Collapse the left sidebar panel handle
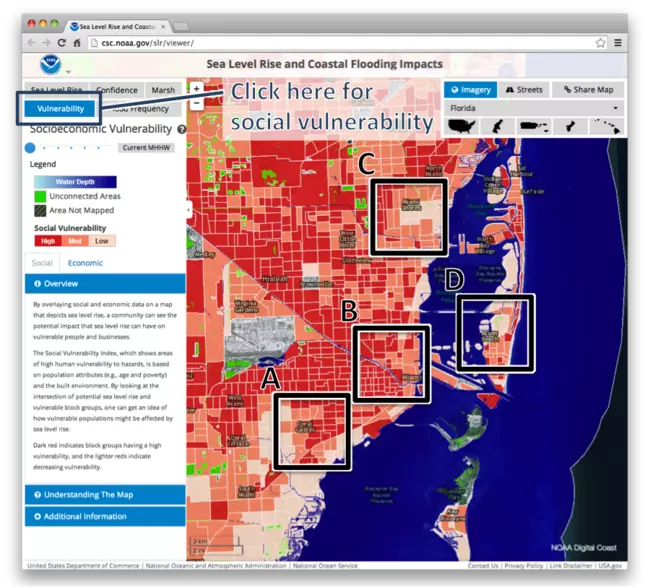This screenshot has width=650, height=587. (x=189, y=210)
